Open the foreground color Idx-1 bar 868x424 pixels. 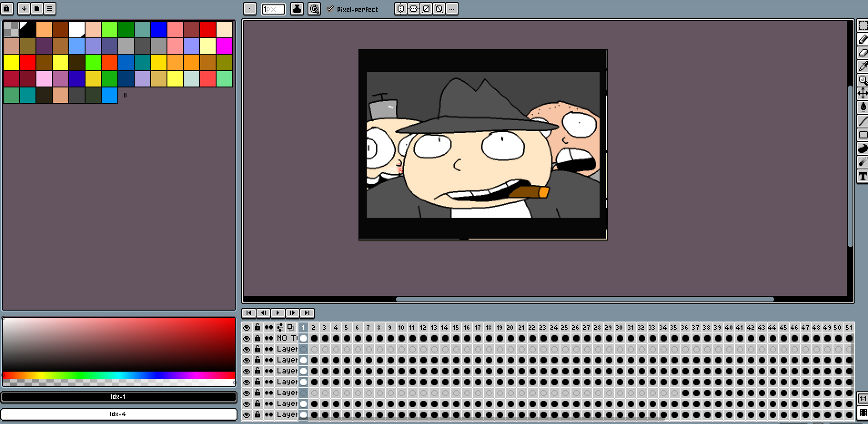[x=119, y=397]
